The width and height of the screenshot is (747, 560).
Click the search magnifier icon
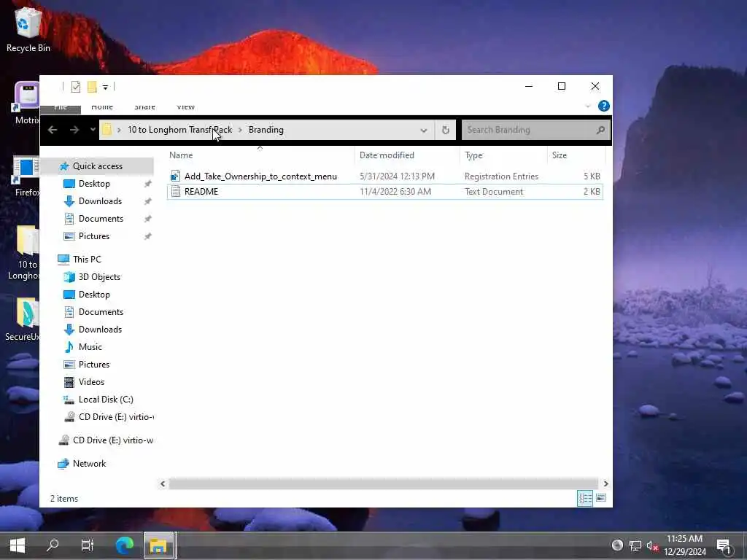[601, 130]
